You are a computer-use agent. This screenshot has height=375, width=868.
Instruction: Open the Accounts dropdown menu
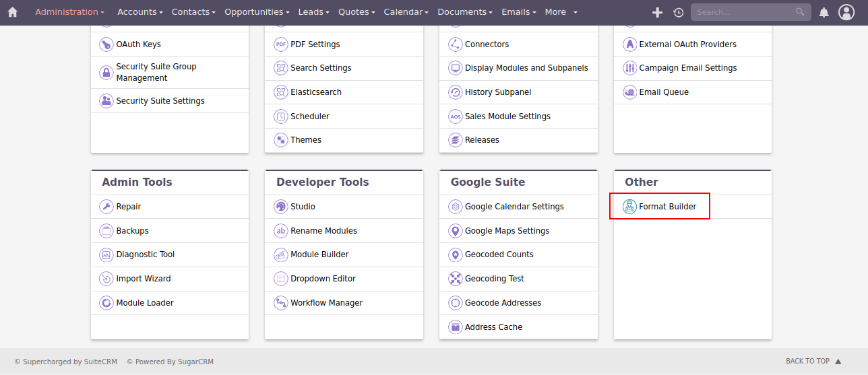(x=139, y=12)
